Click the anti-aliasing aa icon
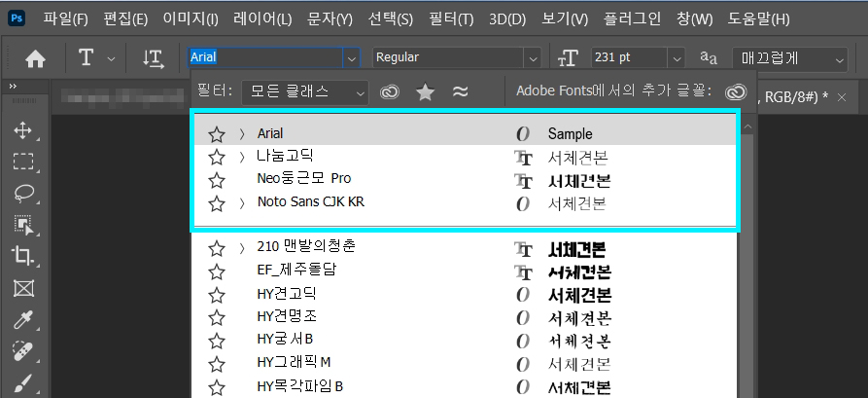 [708, 57]
